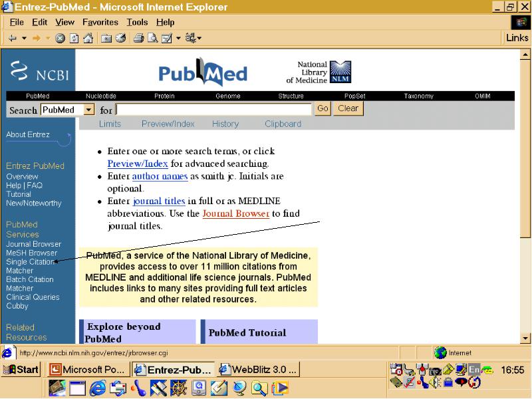
Task: Click the NCBI logo in the sidebar
Action: coord(39,70)
